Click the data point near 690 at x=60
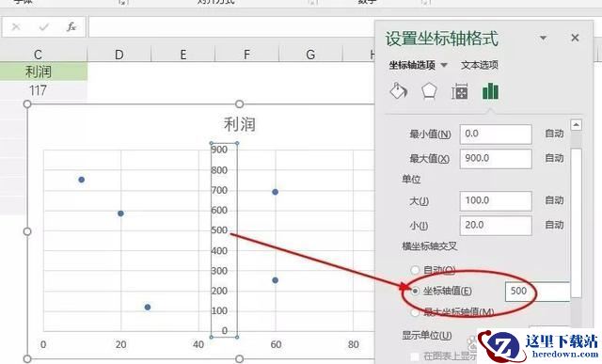Screen dimensions: 602x364 click(276, 192)
